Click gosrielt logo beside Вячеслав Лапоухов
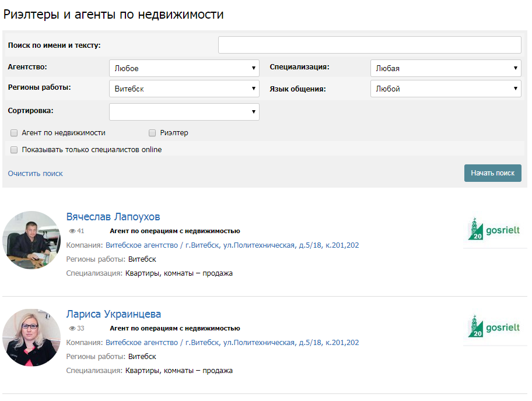Viewport: 532px width, 401px height. [495, 229]
